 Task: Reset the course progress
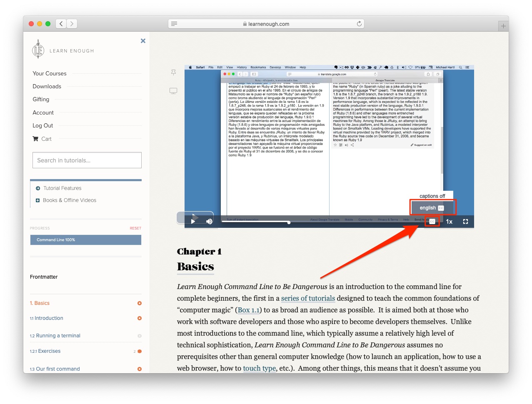click(135, 228)
